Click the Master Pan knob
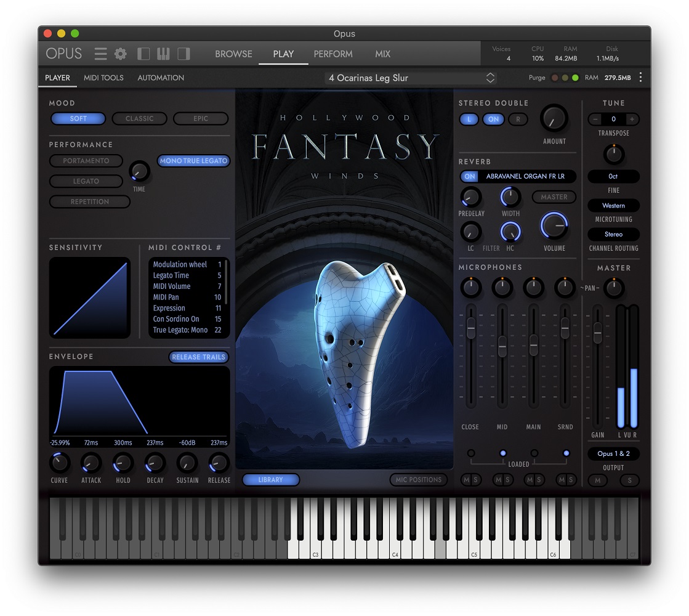This screenshot has width=689, height=616. pyautogui.click(x=613, y=288)
